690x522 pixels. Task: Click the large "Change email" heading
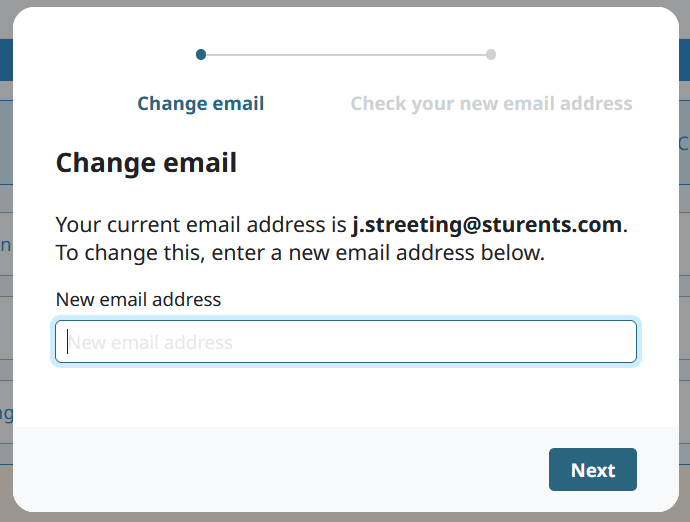pyautogui.click(x=146, y=162)
